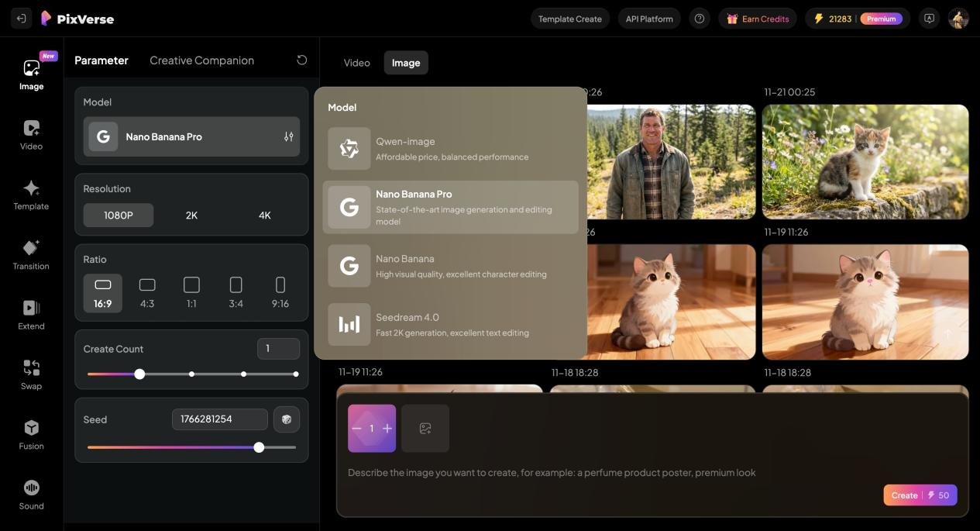
Task: Choose the 4K resolution option
Action: coord(264,216)
